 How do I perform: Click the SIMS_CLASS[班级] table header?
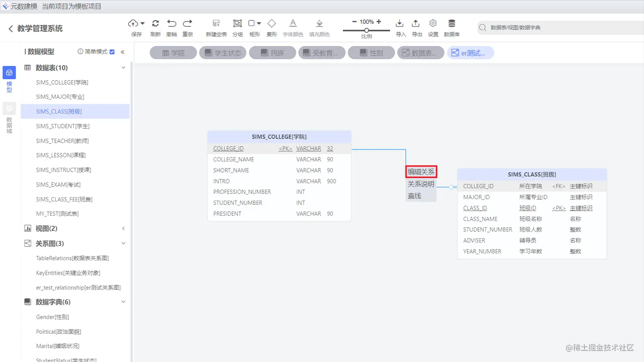click(x=532, y=175)
